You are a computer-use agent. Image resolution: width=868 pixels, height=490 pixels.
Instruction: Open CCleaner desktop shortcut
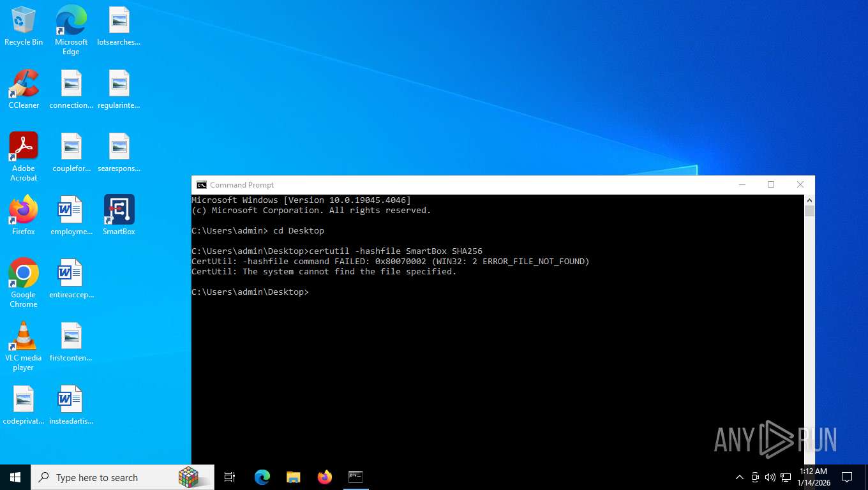[24, 89]
